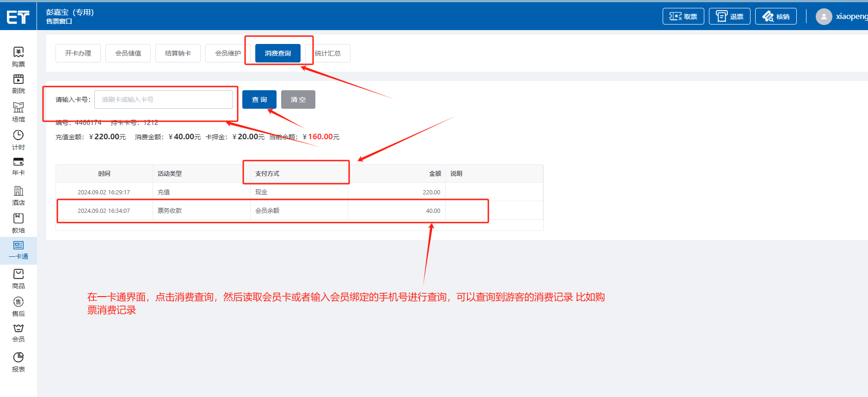Open the 售后 after-sales sidebar icon
Image resolution: width=868 pixels, height=397 pixels.
point(18,303)
